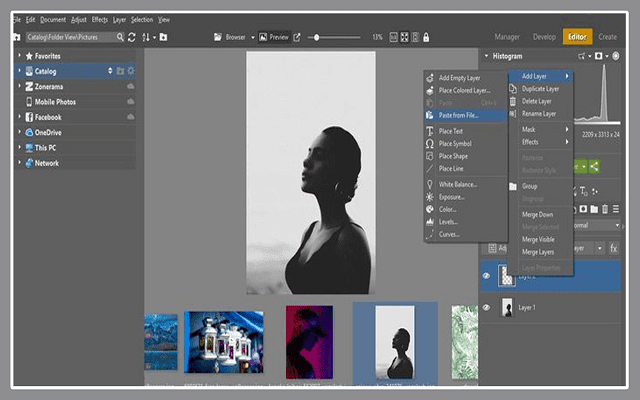
Task: Click the zoom slider handle
Action: coord(317,37)
